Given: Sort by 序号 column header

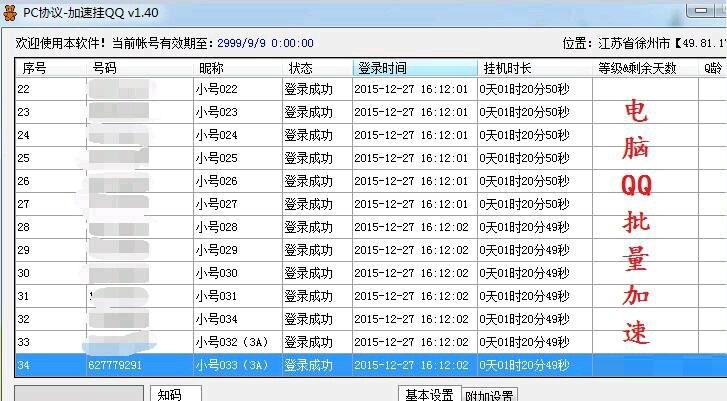Looking at the screenshot, I should (51, 68).
